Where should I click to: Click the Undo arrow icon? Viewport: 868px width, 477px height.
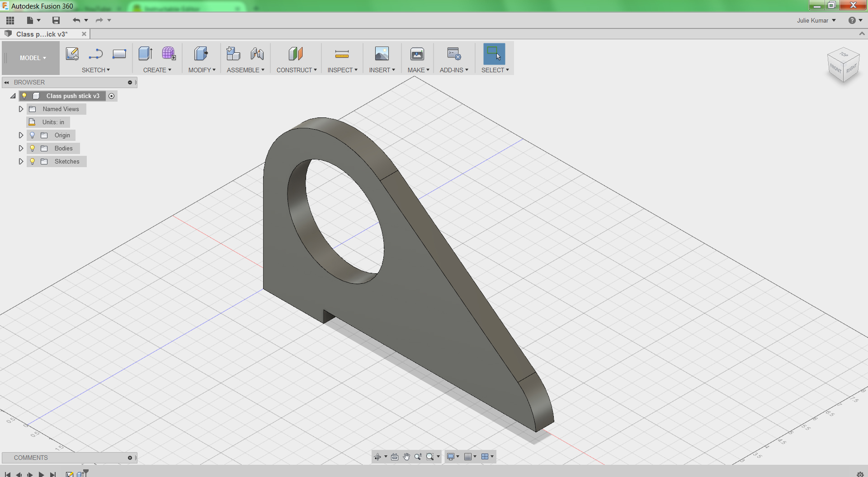76,20
